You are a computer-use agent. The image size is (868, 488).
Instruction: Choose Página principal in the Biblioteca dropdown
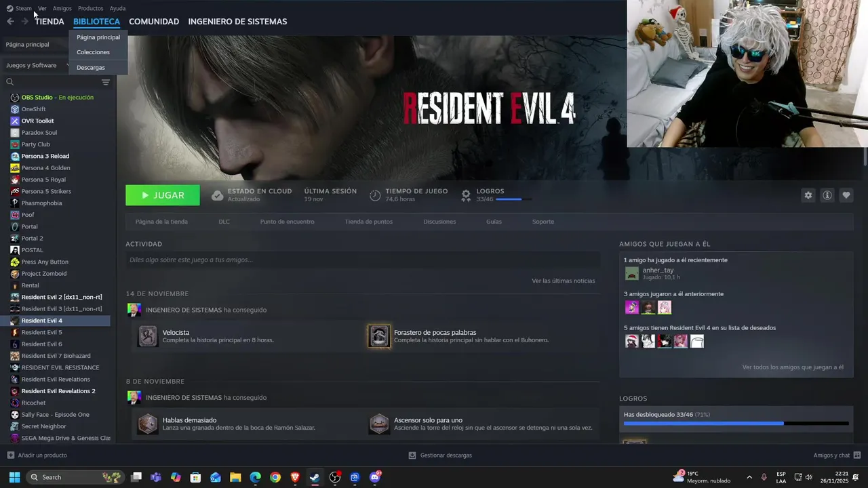[98, 37]
